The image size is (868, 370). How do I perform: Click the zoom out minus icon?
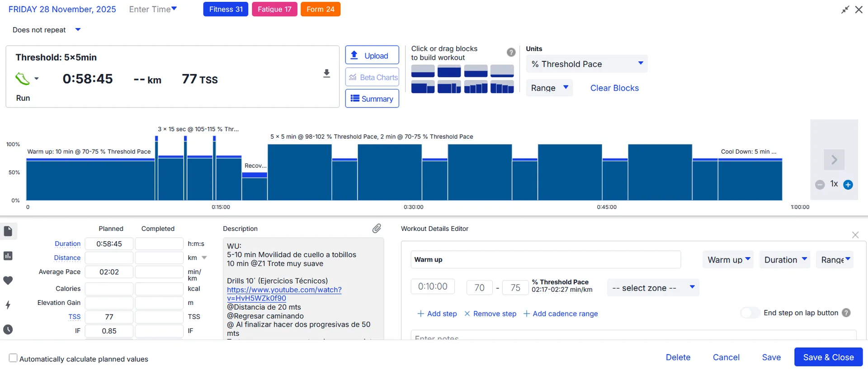pyautogui.click(x=820, y=184)
